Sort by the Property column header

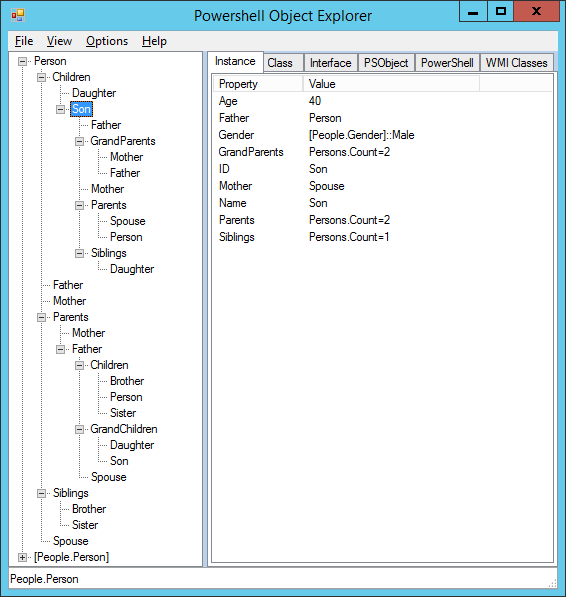point(258,84)
